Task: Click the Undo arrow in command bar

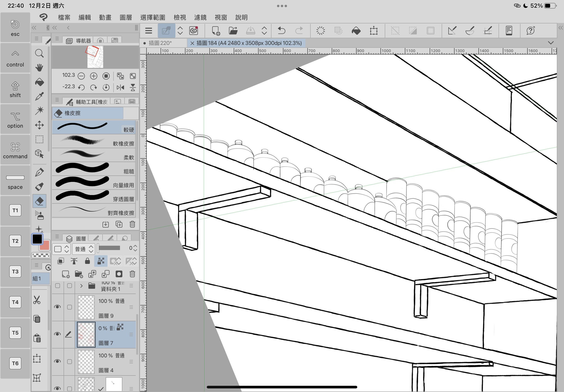Action: coord(281,31)
